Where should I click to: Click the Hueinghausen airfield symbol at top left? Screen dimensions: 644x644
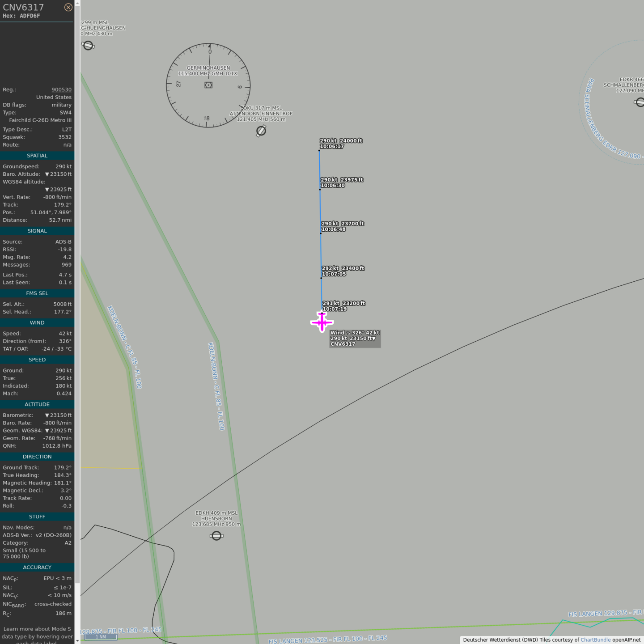point(88,45)
